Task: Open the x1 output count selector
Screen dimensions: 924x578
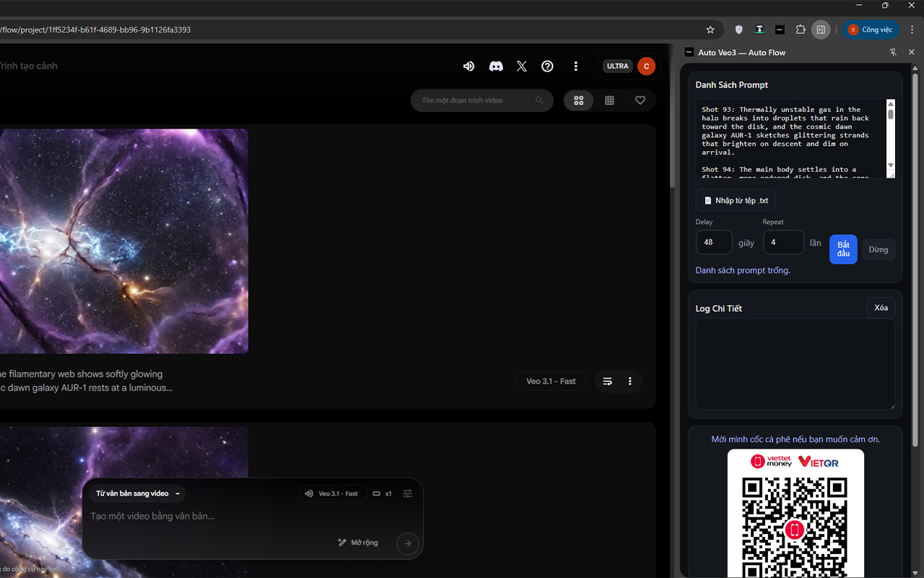Action: coord(383,493)
